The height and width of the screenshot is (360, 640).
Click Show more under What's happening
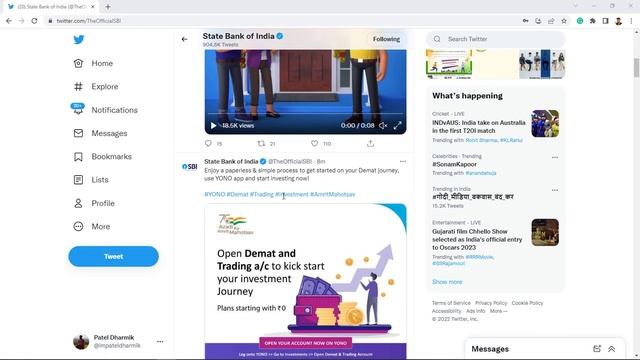pos(447,282)
